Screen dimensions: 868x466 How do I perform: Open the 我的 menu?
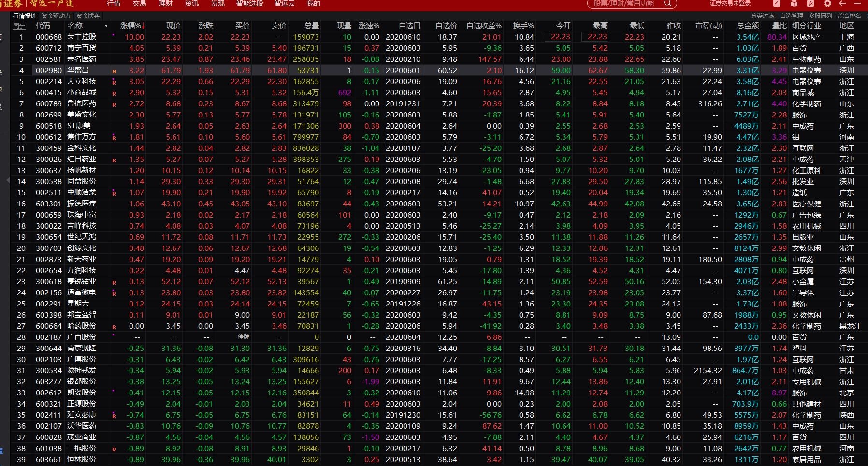pos(314,3)
